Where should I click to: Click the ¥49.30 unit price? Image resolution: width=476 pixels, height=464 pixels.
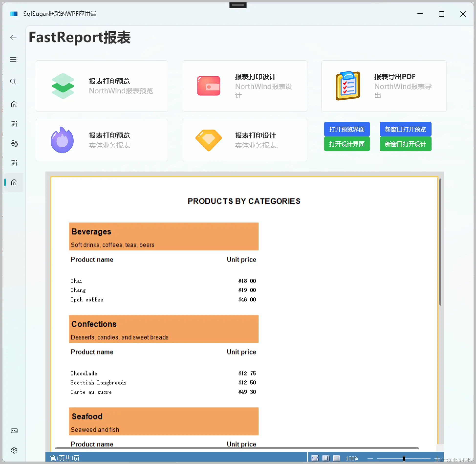(x=247, y=392)
